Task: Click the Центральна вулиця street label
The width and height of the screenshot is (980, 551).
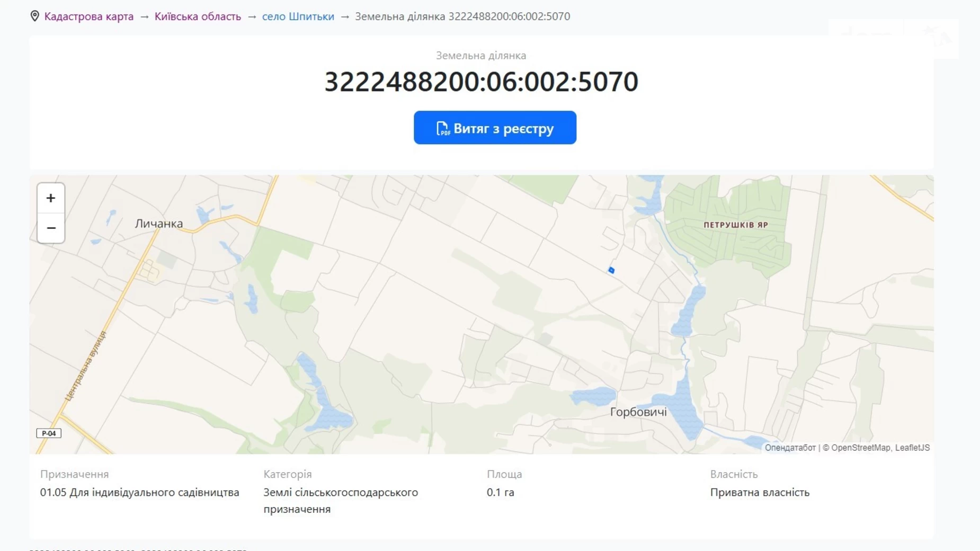Action: 86,366
